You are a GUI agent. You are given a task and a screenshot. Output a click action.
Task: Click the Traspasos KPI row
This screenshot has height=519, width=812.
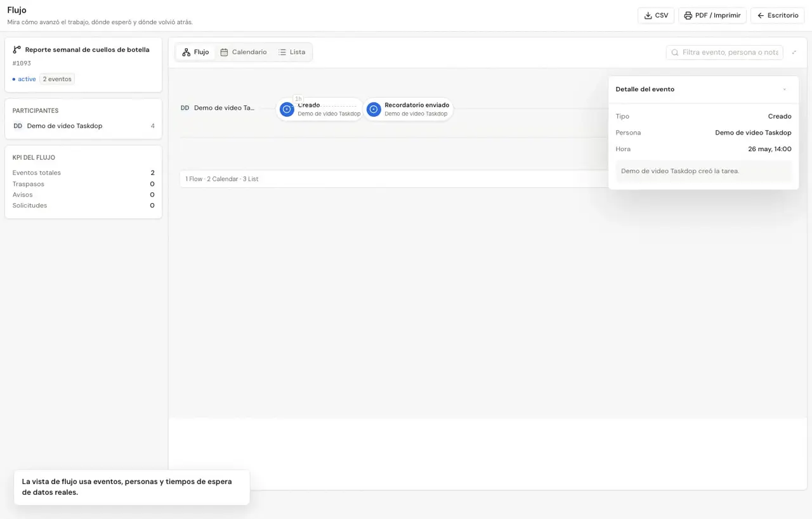[83, 184]
